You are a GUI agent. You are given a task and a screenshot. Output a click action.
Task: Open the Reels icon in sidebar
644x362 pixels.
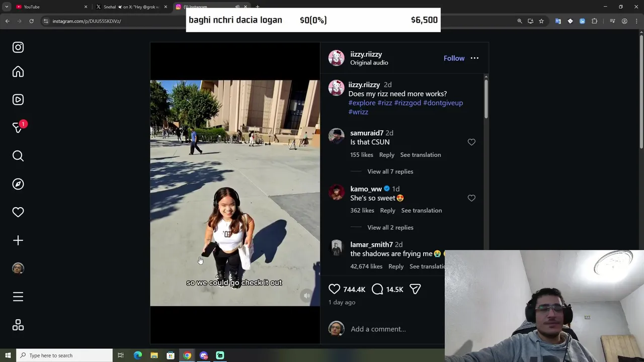coord(18,100)
